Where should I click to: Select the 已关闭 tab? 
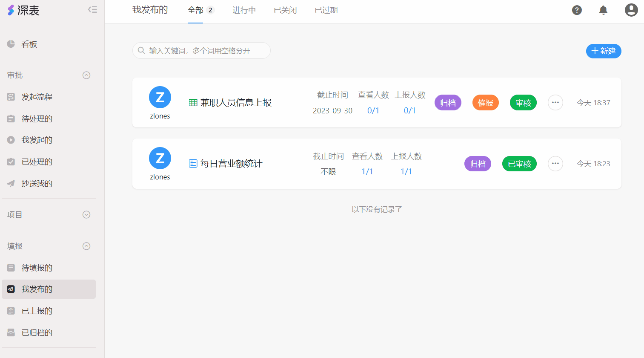[285, 10]
